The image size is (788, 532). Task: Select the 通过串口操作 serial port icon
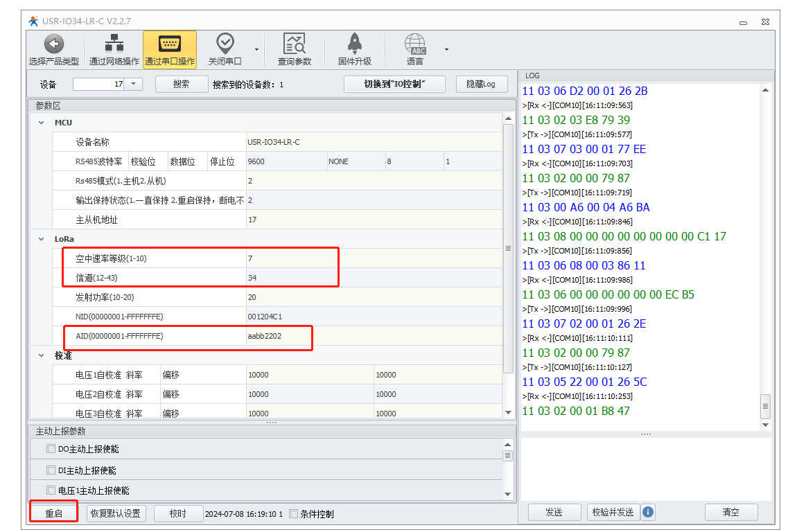click(x=170, y=45)
